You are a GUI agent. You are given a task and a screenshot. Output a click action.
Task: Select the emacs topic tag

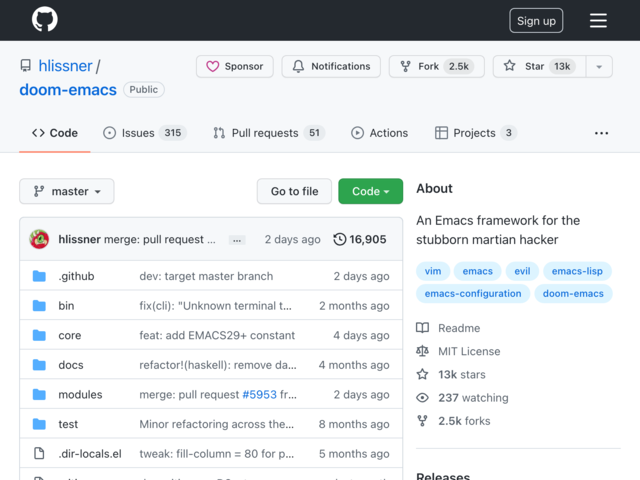point(478,271)
